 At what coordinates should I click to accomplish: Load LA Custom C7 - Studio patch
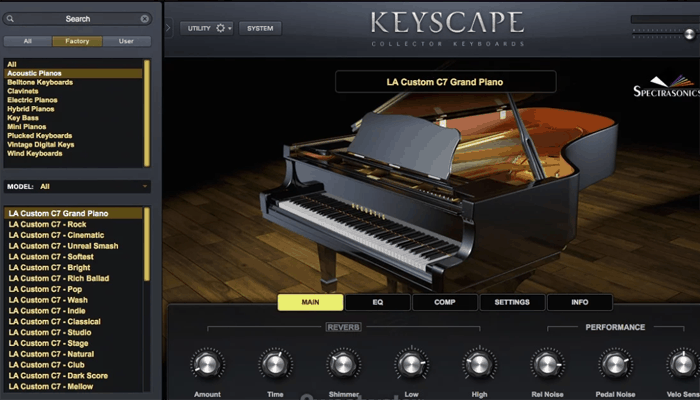(74, 333)
